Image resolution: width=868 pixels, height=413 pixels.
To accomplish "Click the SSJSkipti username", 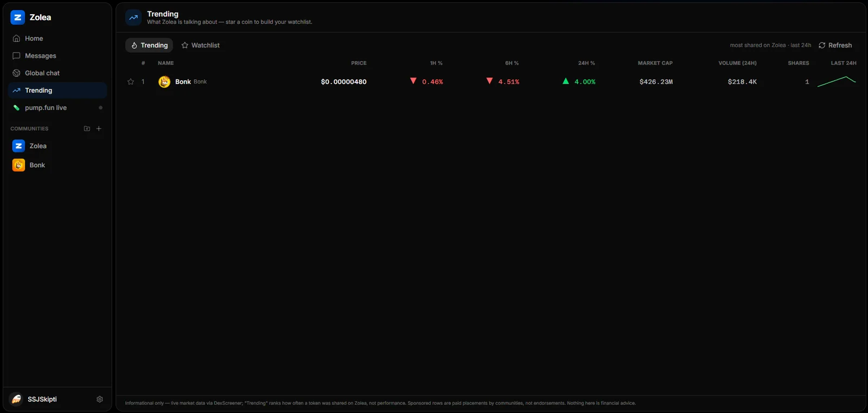I will coord(42,399).
